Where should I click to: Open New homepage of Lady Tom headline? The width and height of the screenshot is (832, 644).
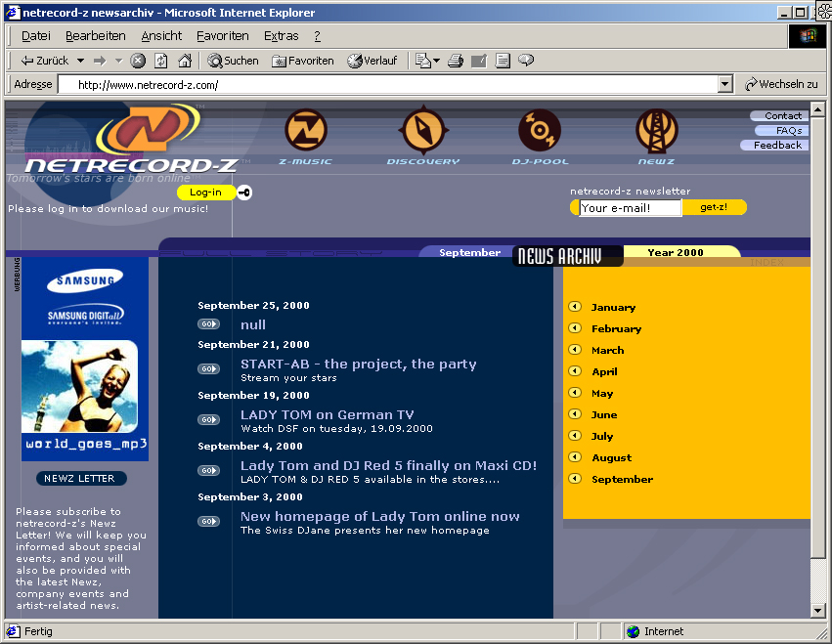[x=380, y=517]
